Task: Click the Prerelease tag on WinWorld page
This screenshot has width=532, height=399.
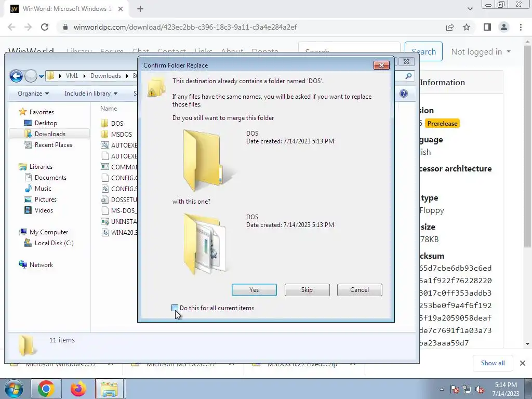Action: tap(442, 124)
